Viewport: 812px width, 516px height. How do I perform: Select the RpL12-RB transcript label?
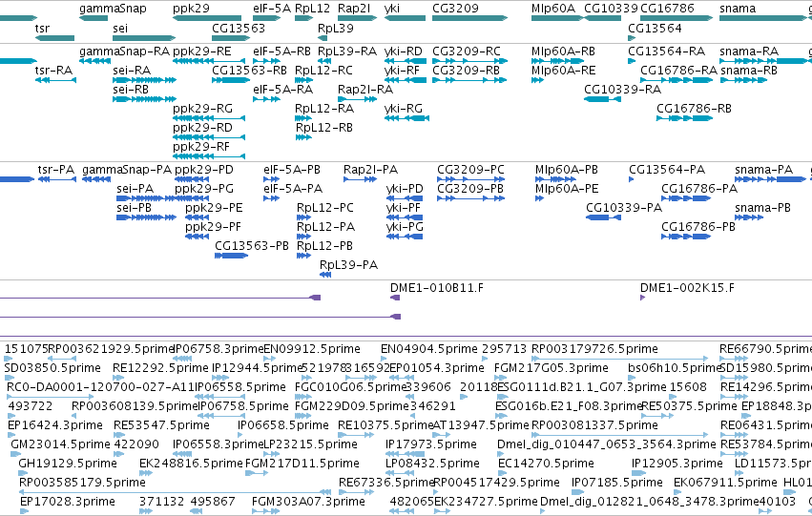click(323, 128)
